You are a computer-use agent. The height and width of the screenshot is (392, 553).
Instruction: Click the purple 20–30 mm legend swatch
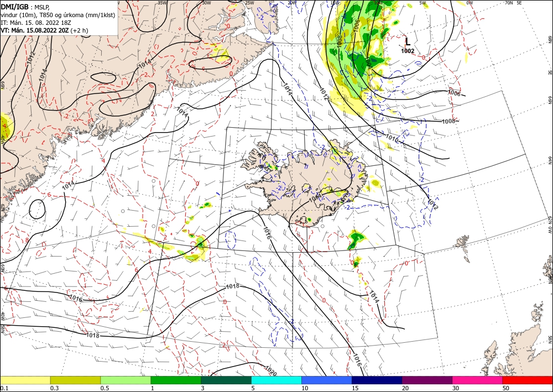tap(427, 380)
